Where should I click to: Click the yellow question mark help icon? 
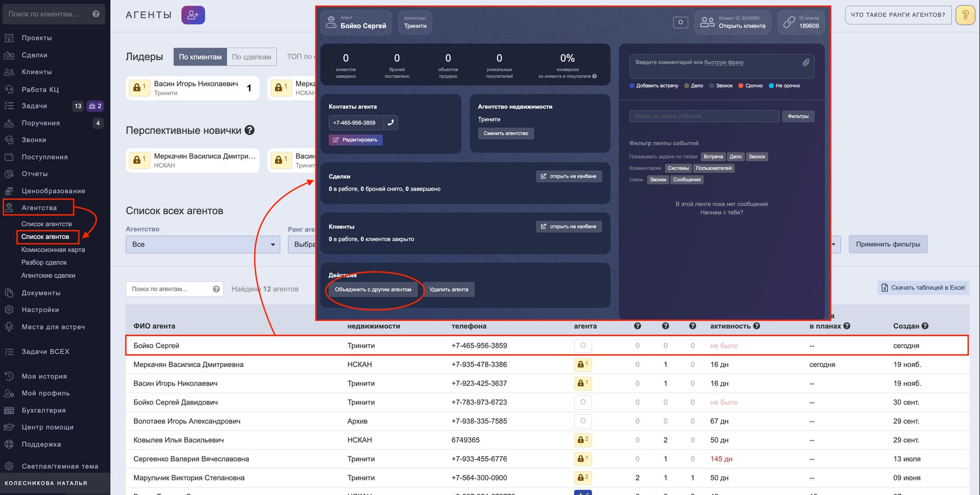(965, 15)
